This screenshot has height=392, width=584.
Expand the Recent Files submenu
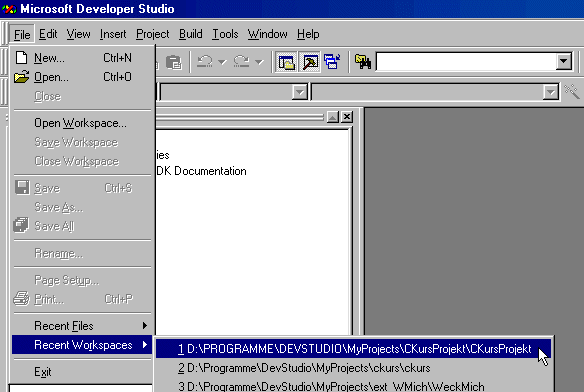click(x=82, y=326)
